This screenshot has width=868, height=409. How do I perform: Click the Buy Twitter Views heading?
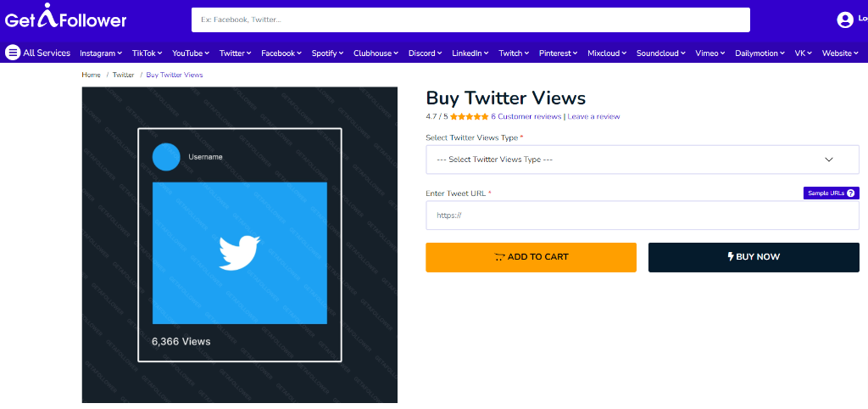(x=505, y=98)
